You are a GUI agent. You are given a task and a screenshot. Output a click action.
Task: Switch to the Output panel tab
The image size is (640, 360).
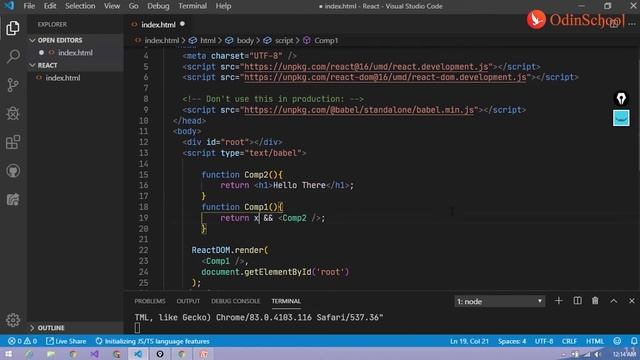click(x=188, y=301)
